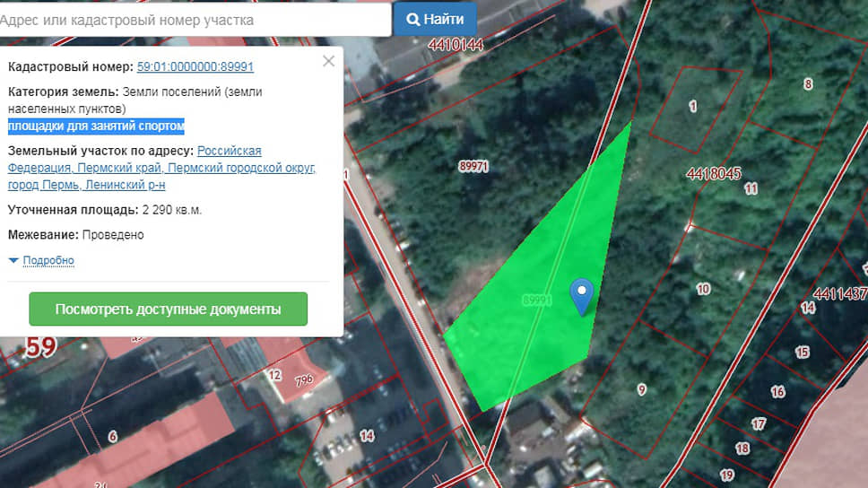Click cadastral quarter label 4411437
This screenshot has height=488, width=868.
coord(839,293)
